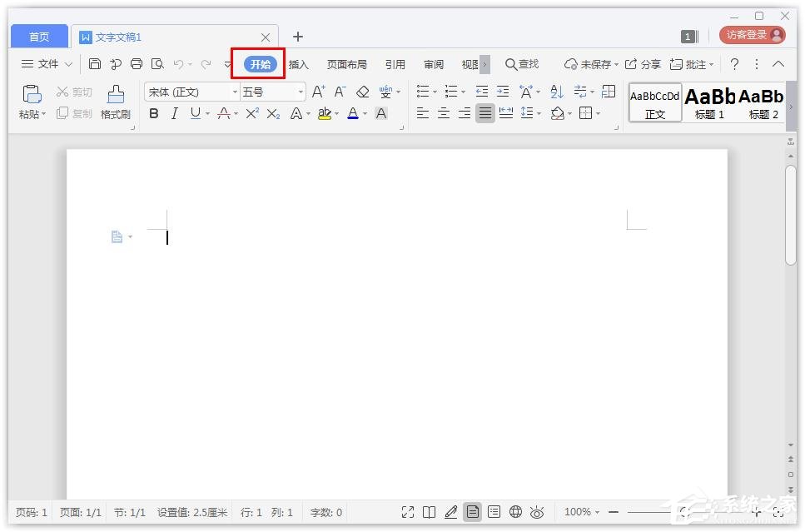Apply superscript formatting
The height and width of the screenshot is (532, 805).
(x=251, y=114)
